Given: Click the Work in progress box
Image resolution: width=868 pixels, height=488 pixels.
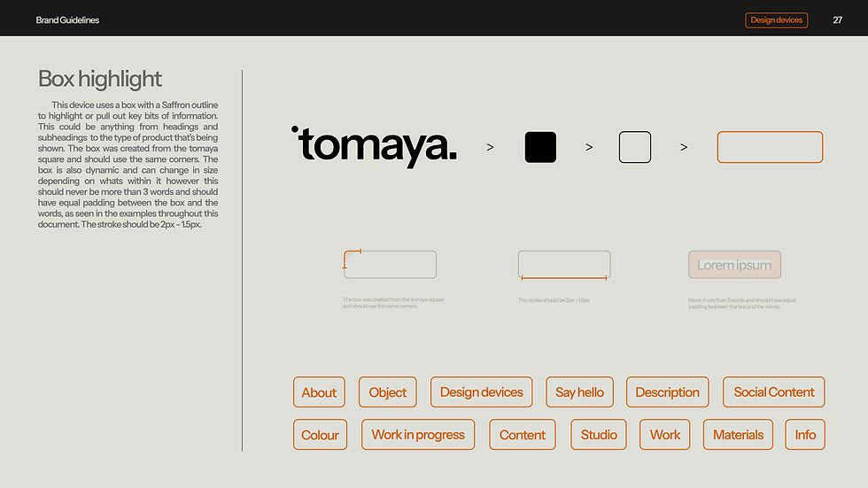Looking at the screenshot, I should [418, 435].
